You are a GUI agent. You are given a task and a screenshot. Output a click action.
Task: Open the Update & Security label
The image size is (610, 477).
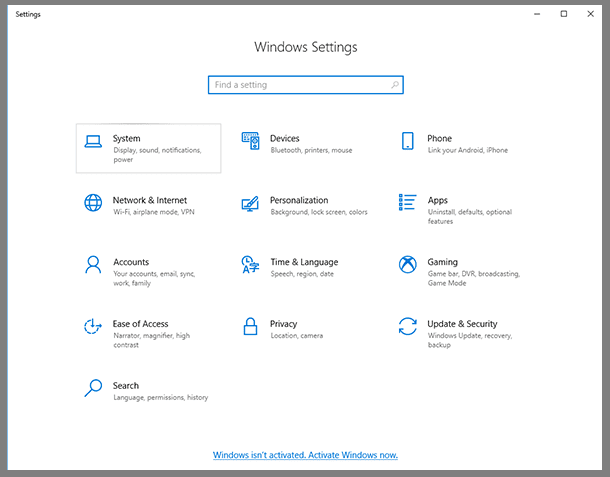point(462,324)
